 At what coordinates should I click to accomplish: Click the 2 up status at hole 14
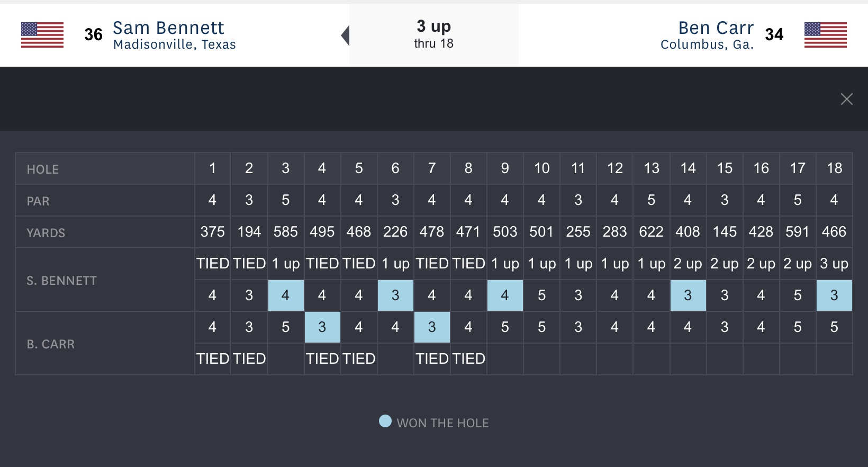[x=688, y=264]
